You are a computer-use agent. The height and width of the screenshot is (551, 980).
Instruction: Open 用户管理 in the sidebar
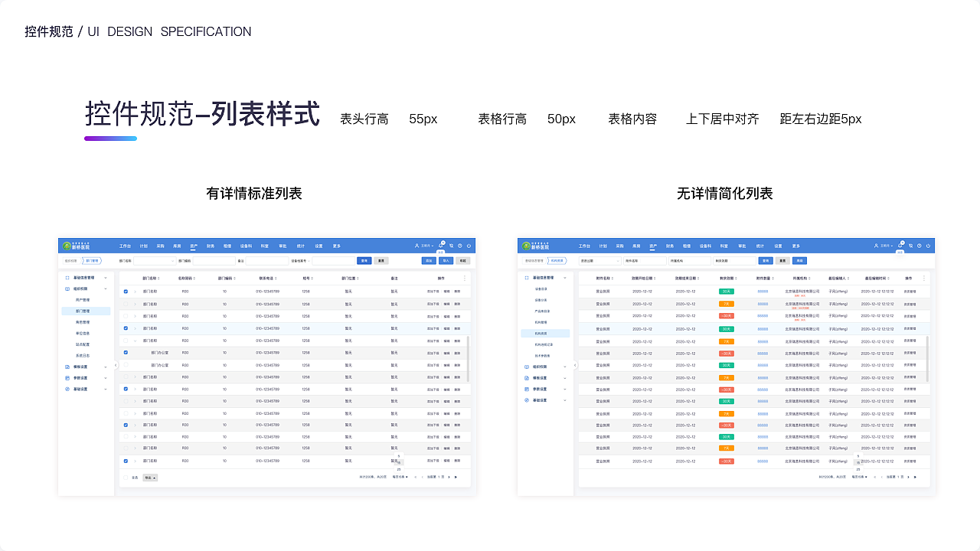pyautogui.click(x=82, y=300)
